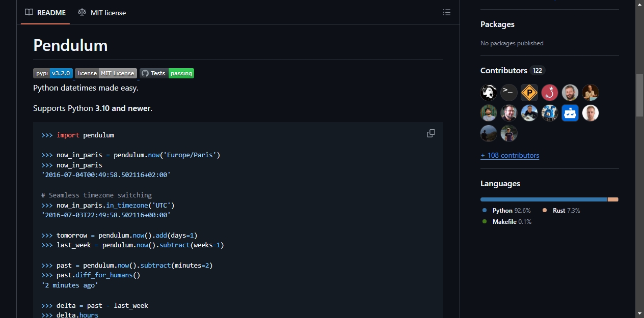
Task: Switch to the MIT license tab
Action: pyautogui.click(x=102, y=12)
